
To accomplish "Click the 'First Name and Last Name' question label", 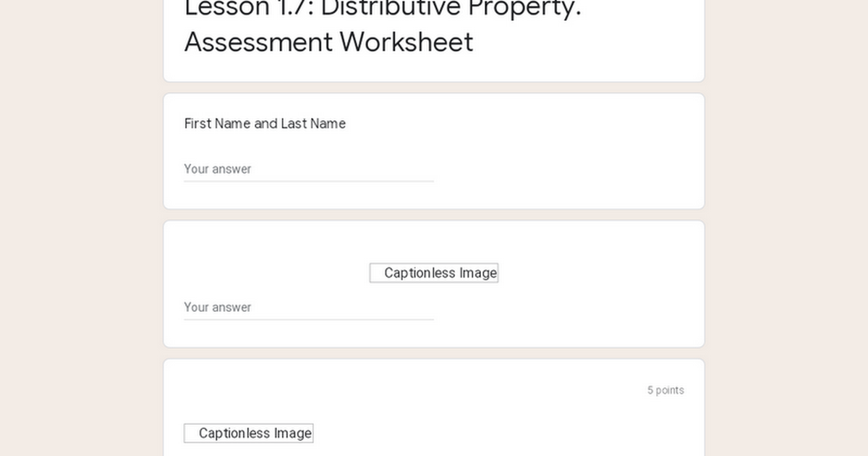I will point(265,124).
